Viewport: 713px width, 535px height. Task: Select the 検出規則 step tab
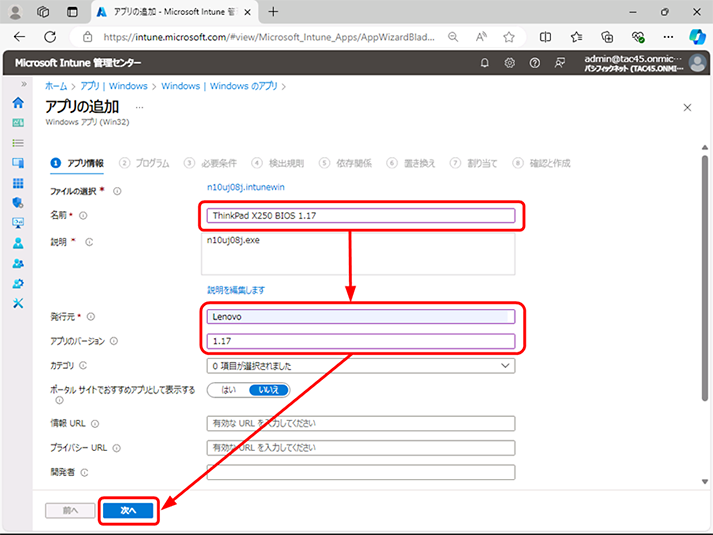tap(278, 163)
